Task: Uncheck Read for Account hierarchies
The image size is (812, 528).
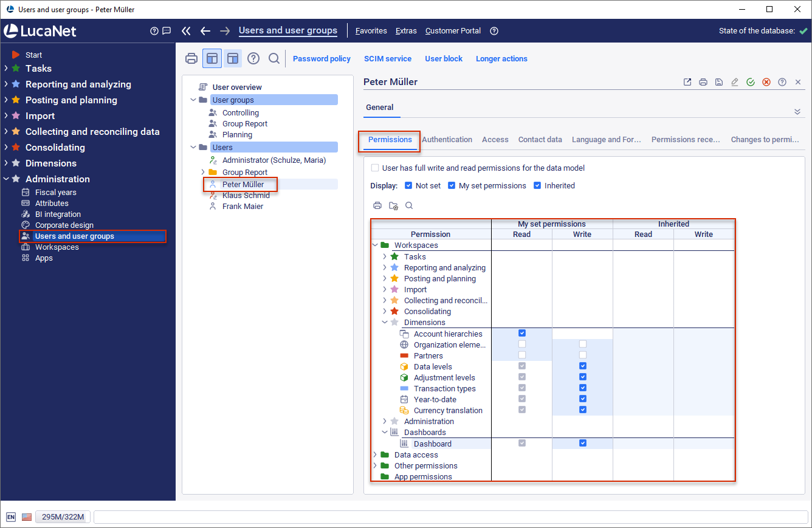Action: point(522,333)
